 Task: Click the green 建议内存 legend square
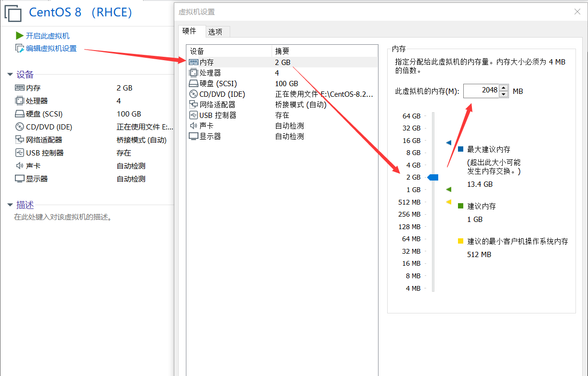point(461,206)
